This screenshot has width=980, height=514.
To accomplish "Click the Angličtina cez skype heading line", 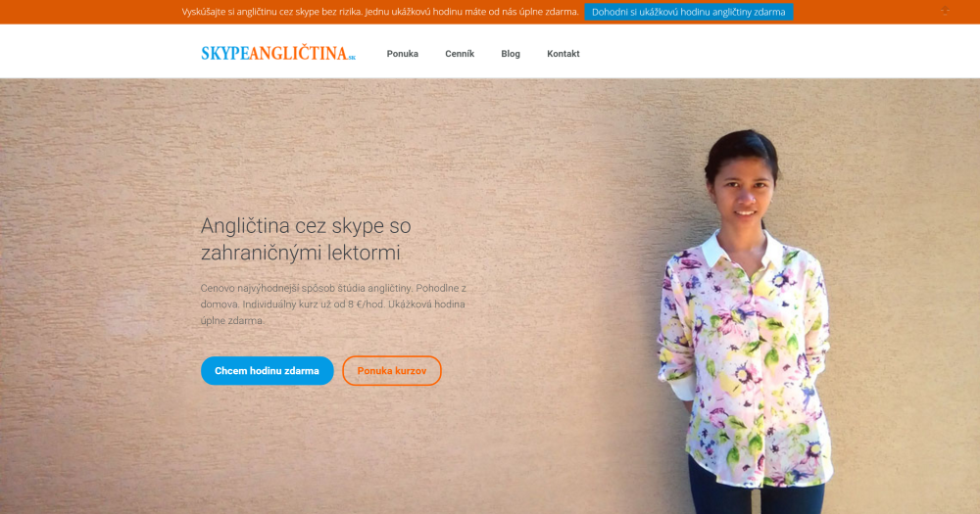I will (x=306, y=226).
